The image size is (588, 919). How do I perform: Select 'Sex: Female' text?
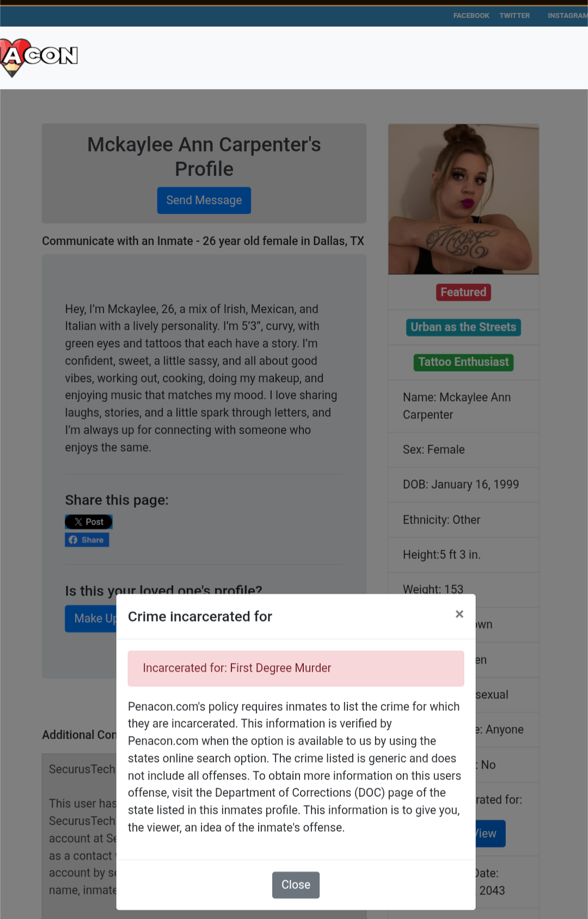[434, 450]
